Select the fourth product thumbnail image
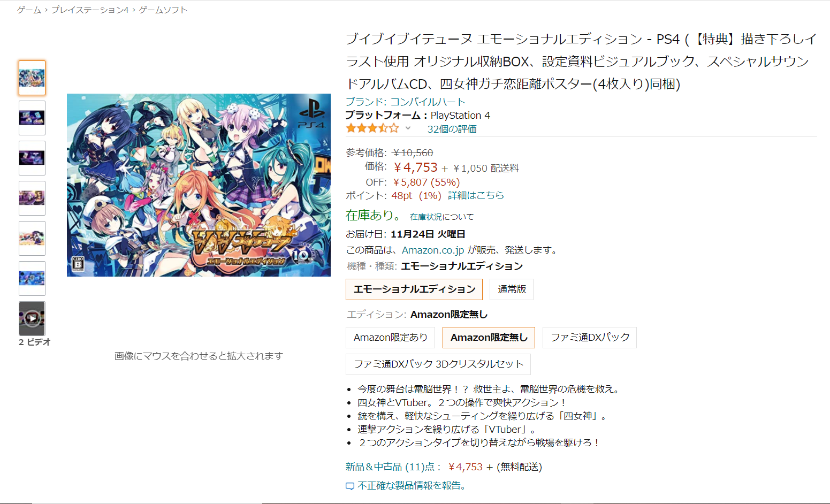 tap(32, 198)
